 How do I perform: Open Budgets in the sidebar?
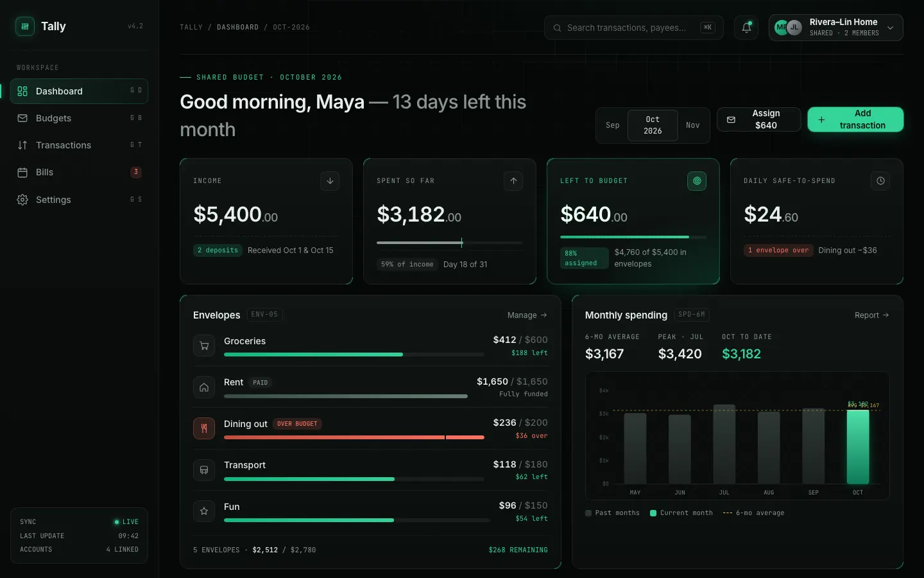click(x=79, y=118)
